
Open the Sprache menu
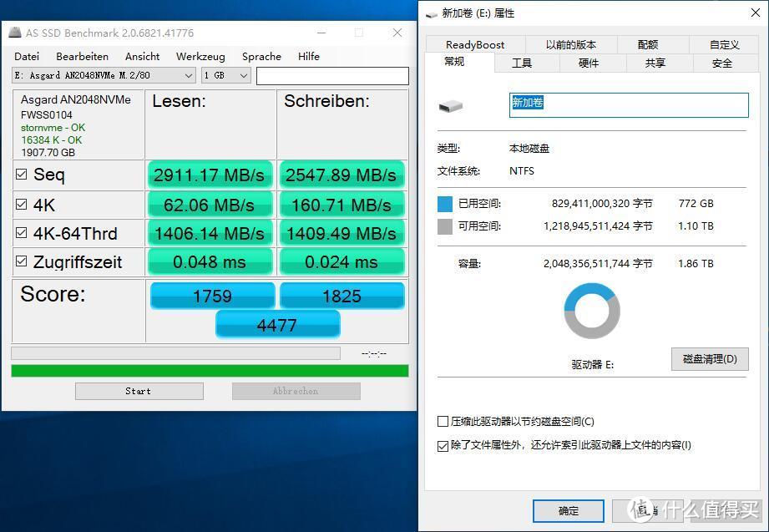[261, 57]
